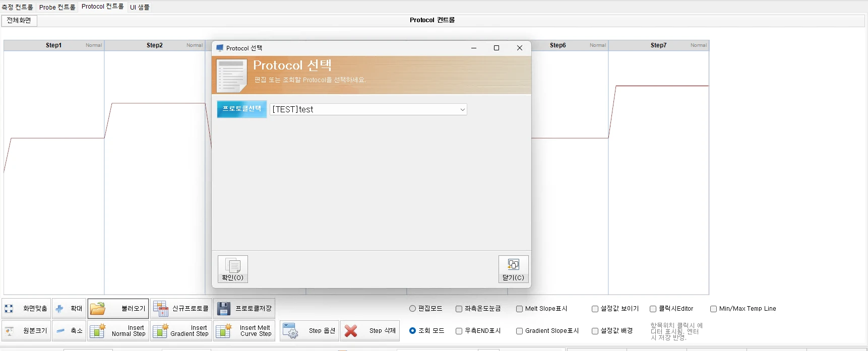Enable the 우측END표시 checkbox
The width and height of the screenshot is (868, 351).
pos(459,331)
